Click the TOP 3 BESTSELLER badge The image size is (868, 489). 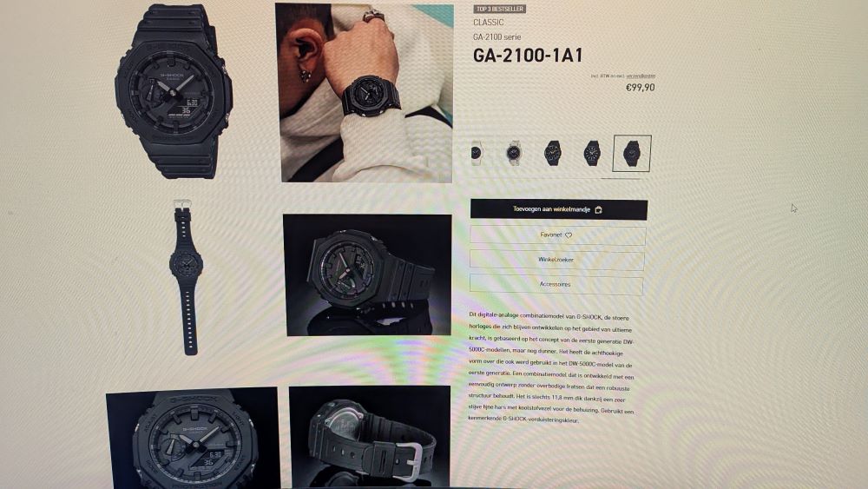(x=500, y=9)
